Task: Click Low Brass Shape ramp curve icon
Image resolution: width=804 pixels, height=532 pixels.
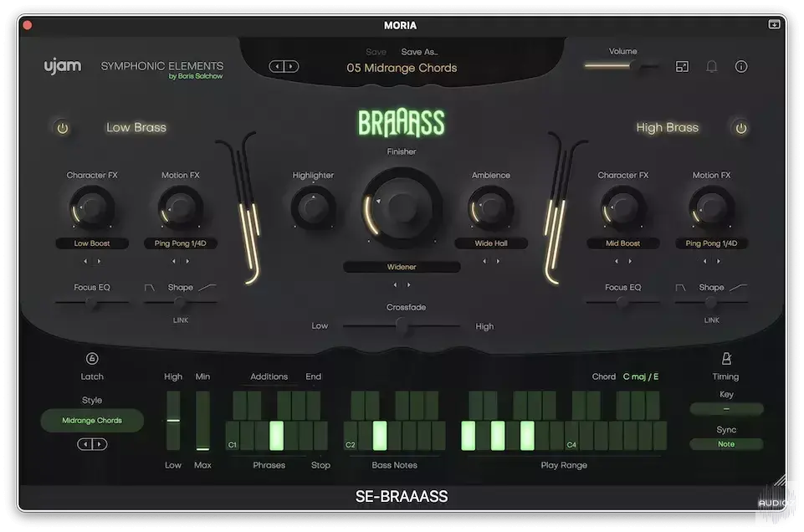Action: [x=207, y=288]
